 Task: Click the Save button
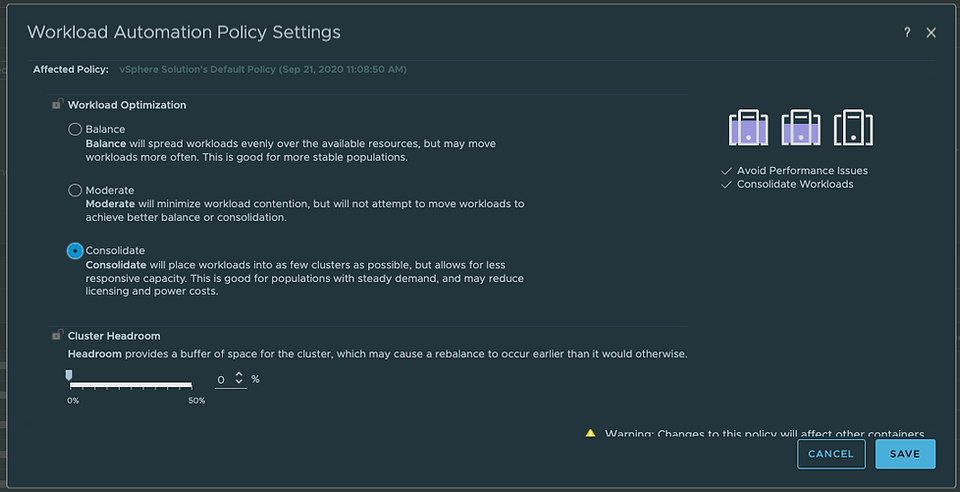tap(905, 454)
